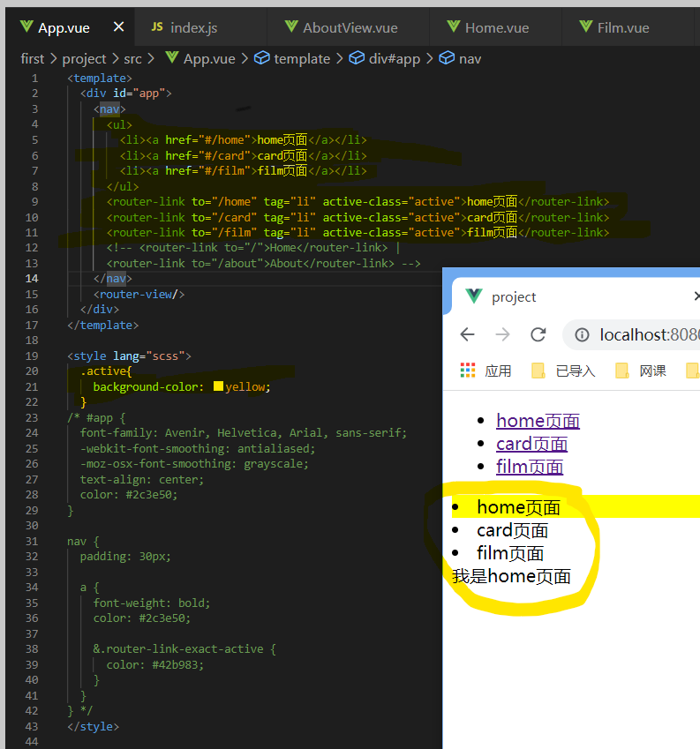The width and height of the screenshot is (700, 749).
Task: Reload the browser page
Action: [x=538, y=334]
